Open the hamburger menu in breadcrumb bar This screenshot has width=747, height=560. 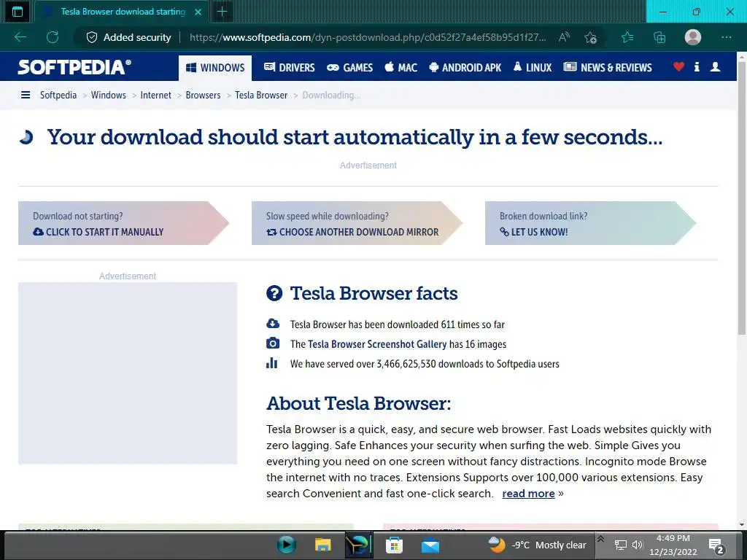coord(26,96)
